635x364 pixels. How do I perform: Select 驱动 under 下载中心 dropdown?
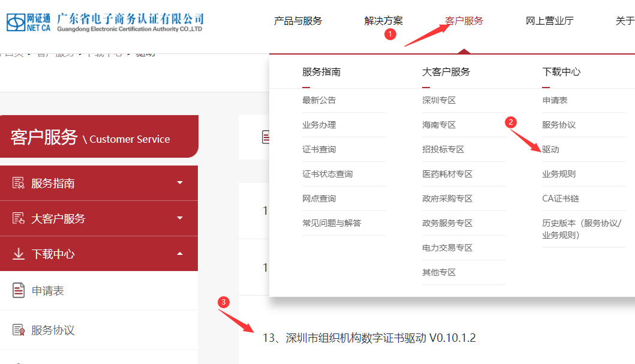tap(550, 149)
